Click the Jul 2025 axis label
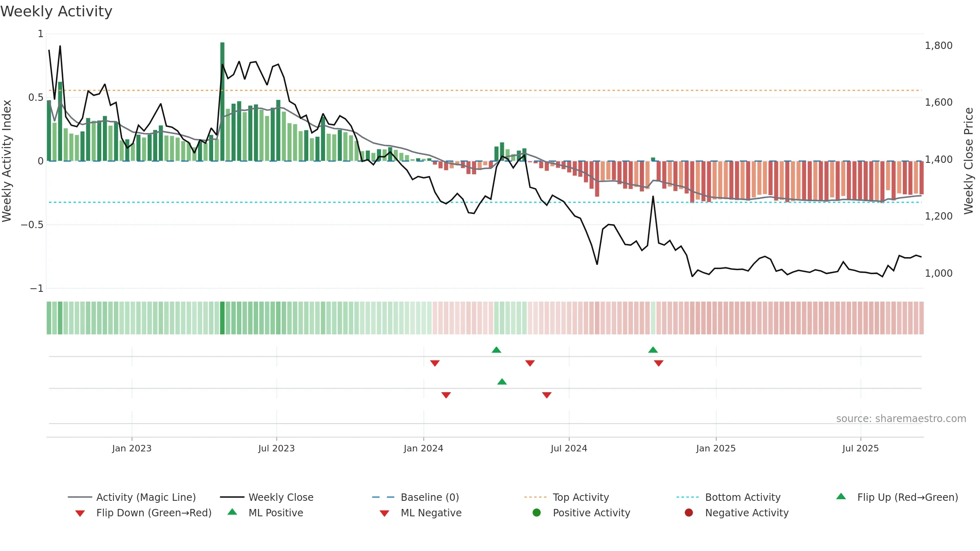 click(x=860, y=449)
